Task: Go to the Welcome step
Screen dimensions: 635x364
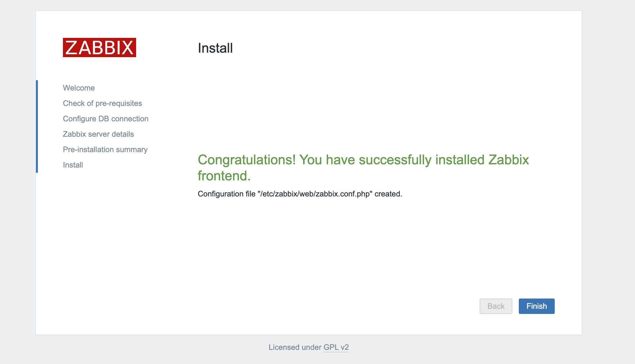Action: pos(79,88)
